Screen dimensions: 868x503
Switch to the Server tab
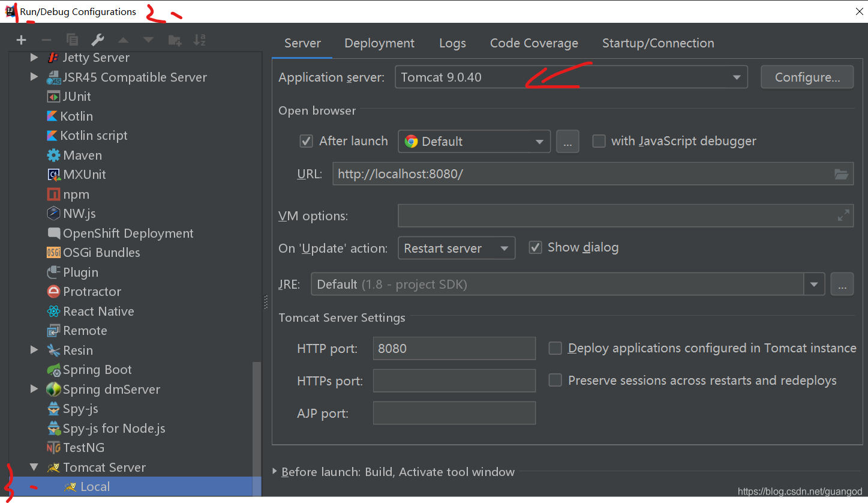tap(302, 43)
